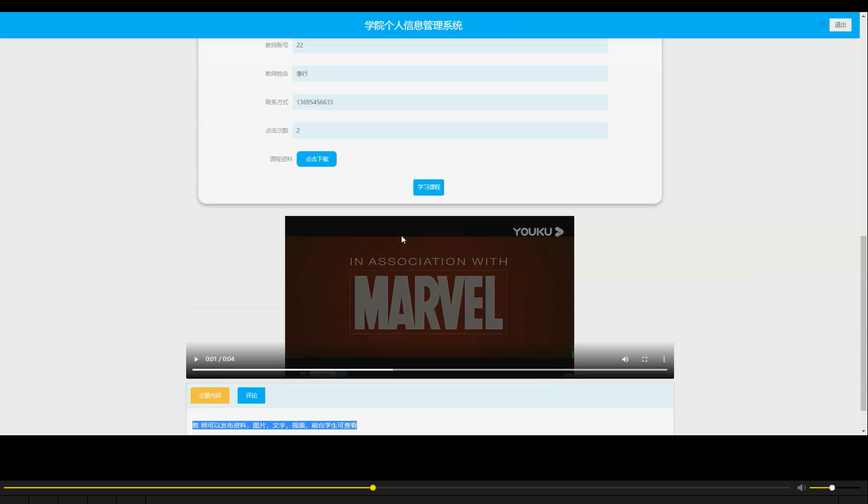Switch to the 评论 tab
Image resolution: width=868 pixels, height=504 pixels.
251,396
